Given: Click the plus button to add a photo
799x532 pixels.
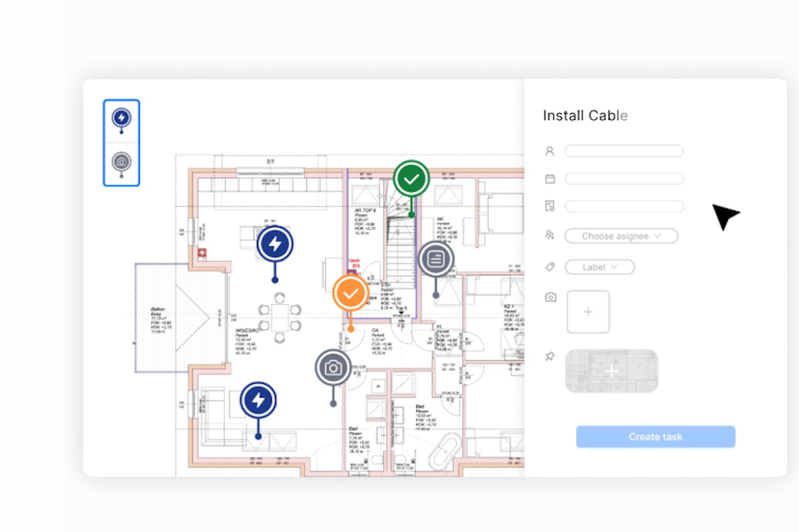Looking at the screenshot, I should pyautogui.click(x=588, y=311).
